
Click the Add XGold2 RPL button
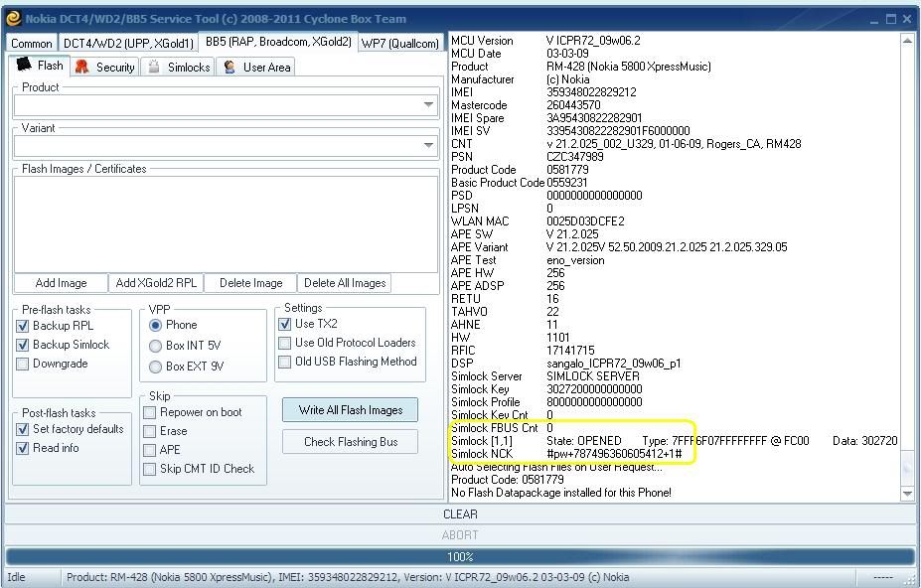click(x=156, y=283)
